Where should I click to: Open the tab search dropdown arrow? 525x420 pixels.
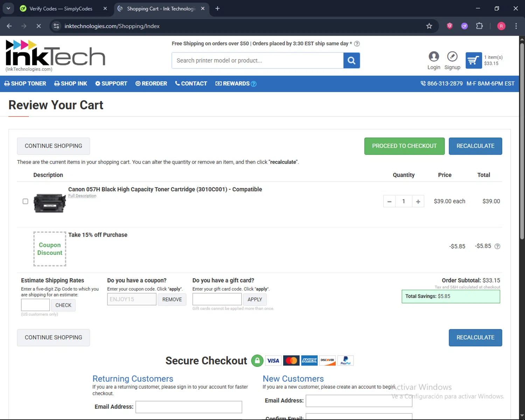[x=8, y=8]
